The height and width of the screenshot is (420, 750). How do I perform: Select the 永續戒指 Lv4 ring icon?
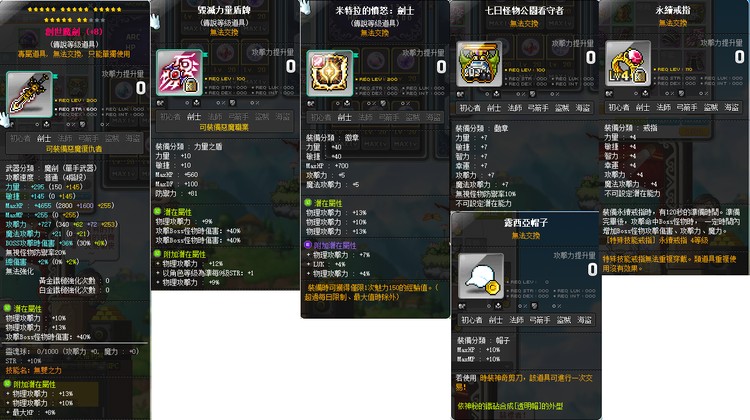click(x=628, y=63)
